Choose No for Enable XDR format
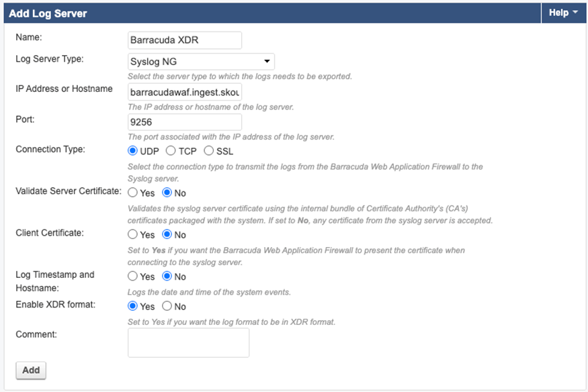The image size is (588, 392). tap(167, 307)
